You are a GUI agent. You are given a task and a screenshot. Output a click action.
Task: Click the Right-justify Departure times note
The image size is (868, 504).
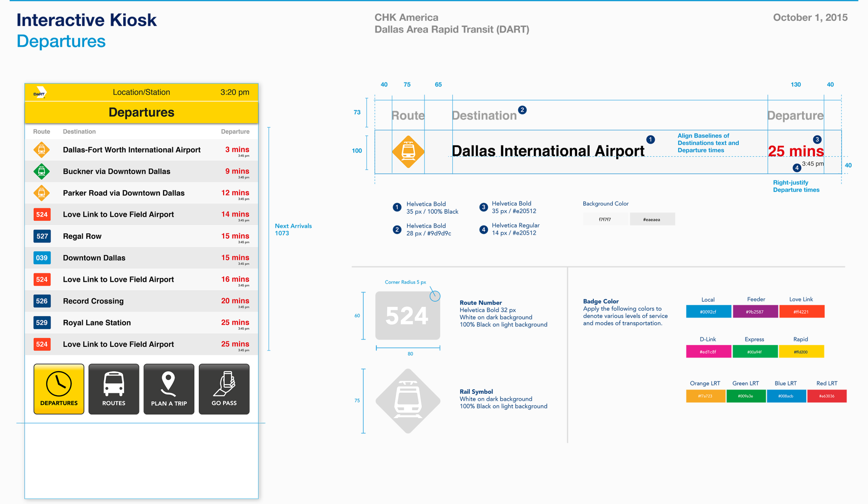796,186
